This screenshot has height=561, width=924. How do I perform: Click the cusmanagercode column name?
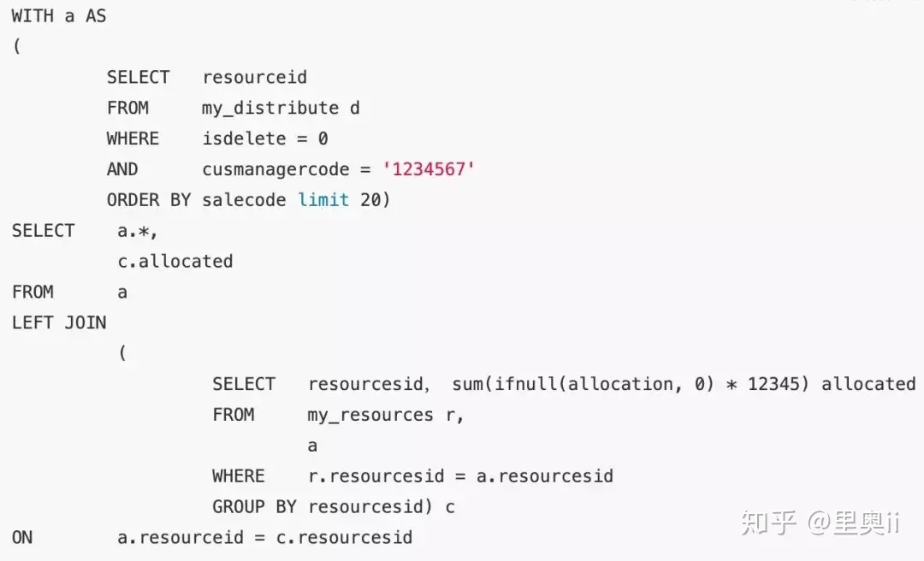click(x=275, y=169)
